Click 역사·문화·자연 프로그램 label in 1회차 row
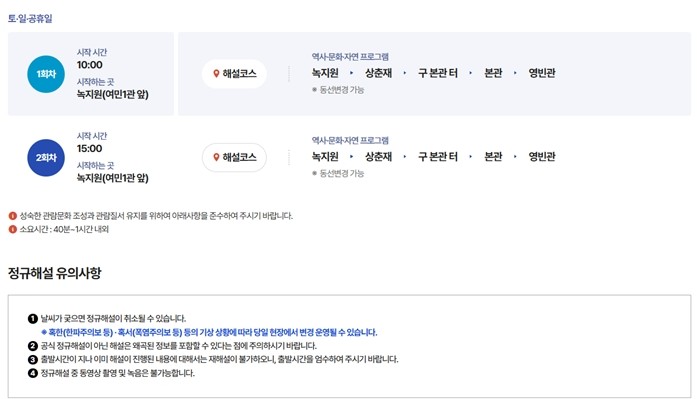Screen dimensions: 697x399 click(350, 57)
